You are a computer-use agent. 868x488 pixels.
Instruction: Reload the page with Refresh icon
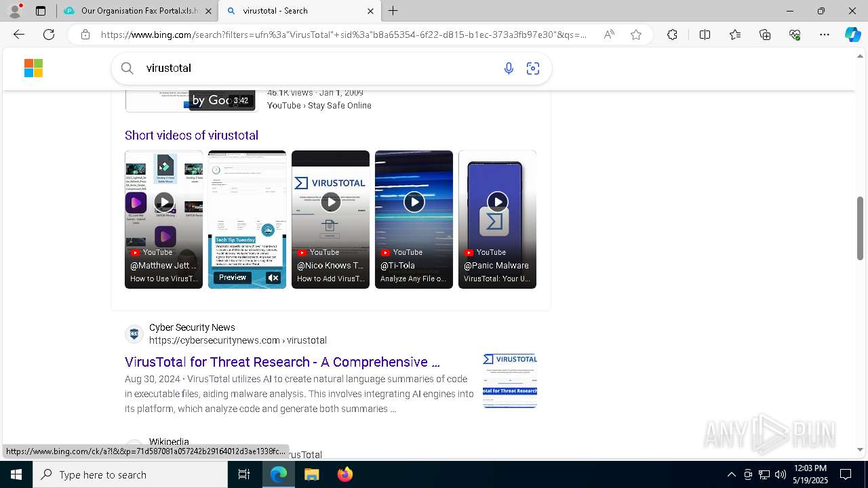pos(49,35)
